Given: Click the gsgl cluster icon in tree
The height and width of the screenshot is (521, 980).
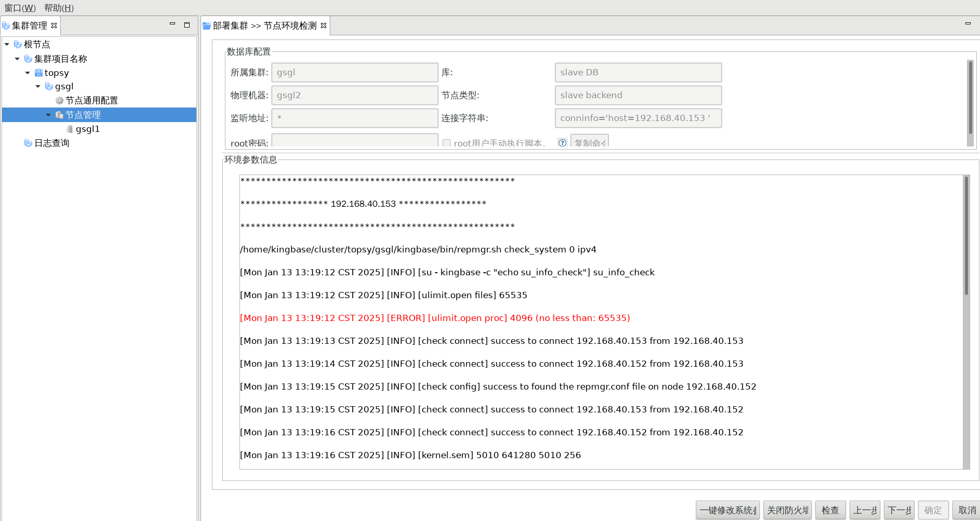Looking at the screenshot, I should [x=49, y=86].
